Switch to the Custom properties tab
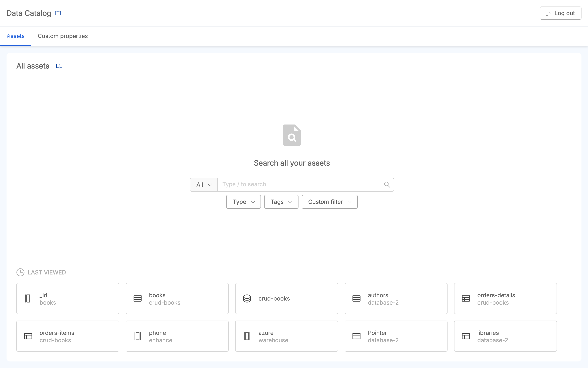Viewport: 588px width, 368px height. 63,36
